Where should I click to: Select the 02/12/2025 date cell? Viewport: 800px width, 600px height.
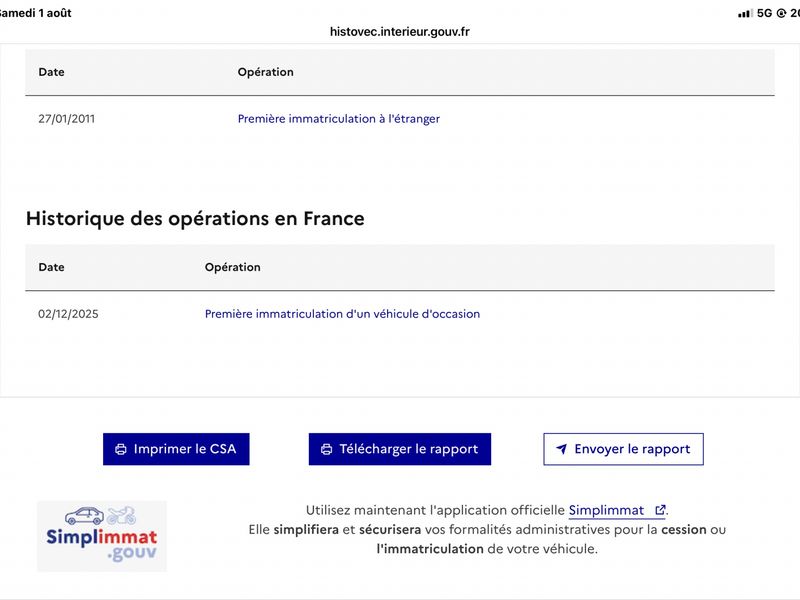click(x=68, y=314)
